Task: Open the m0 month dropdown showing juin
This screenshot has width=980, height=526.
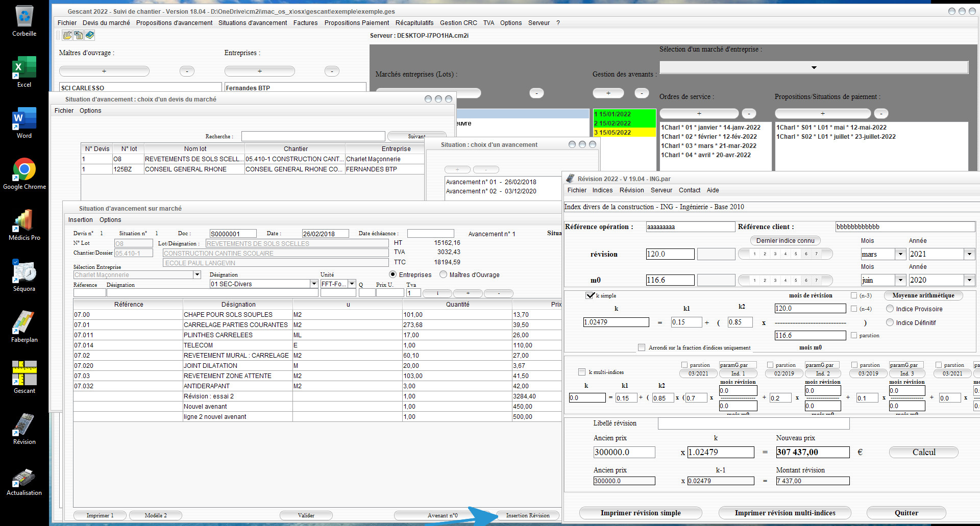Action: pyautogui.click(x=900, y=280)
